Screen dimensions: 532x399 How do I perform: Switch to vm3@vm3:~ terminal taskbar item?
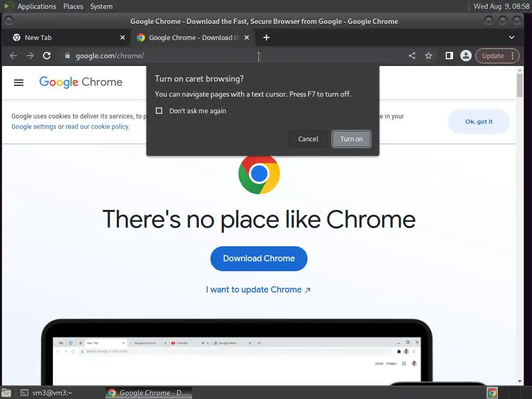[x=46, y=393]
